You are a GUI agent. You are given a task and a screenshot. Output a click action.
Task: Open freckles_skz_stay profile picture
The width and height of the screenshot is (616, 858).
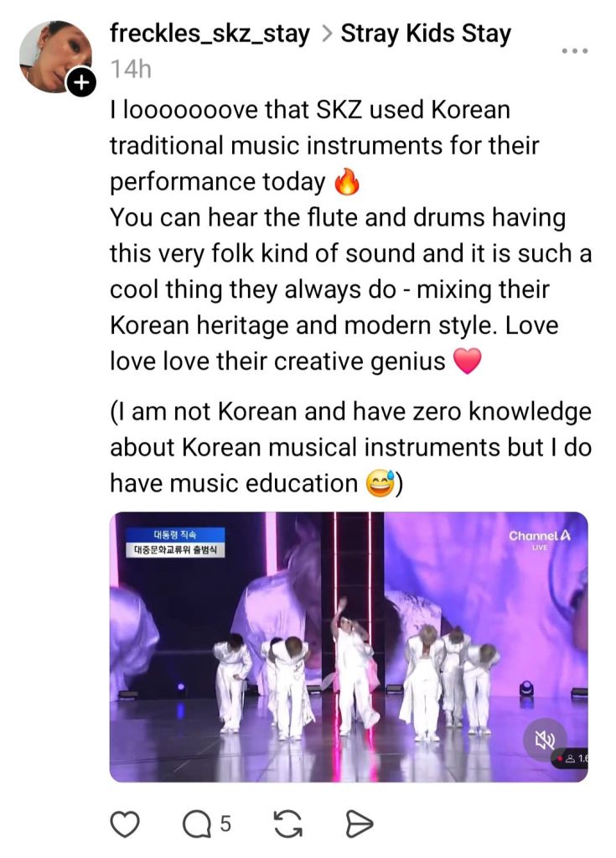tap(54, 56)
